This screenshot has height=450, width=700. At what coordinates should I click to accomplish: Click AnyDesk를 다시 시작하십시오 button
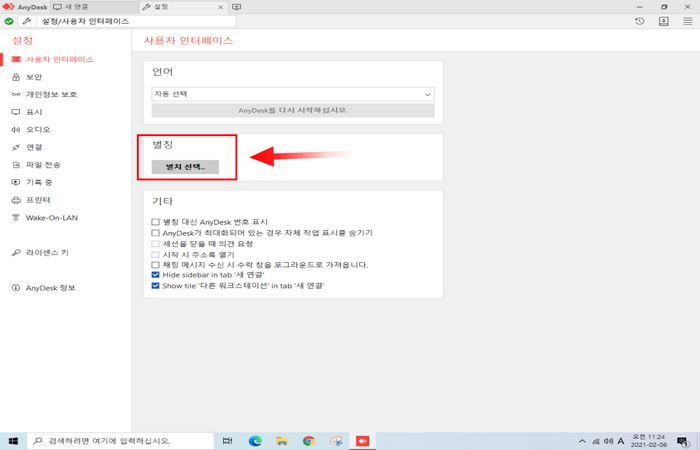pos(293,110)
